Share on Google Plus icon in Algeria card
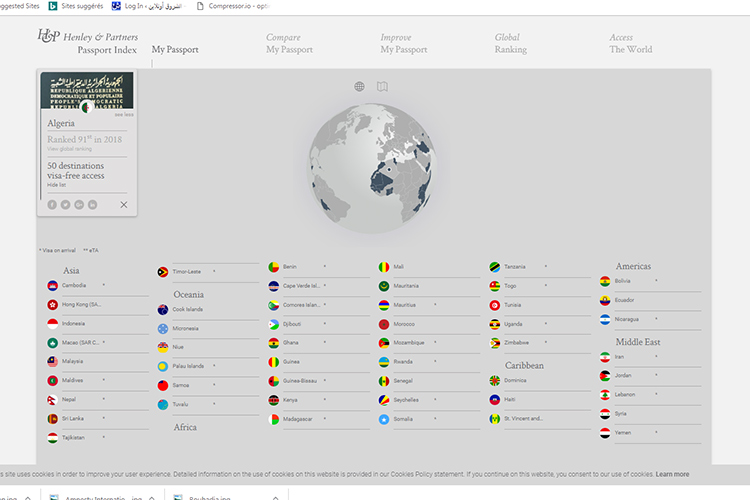 click(79, 205)
